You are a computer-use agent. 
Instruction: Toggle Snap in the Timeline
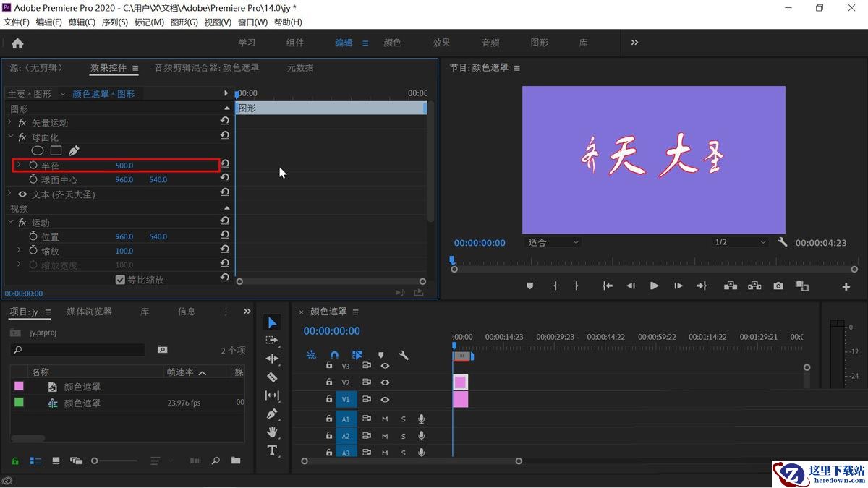[334, 355]
